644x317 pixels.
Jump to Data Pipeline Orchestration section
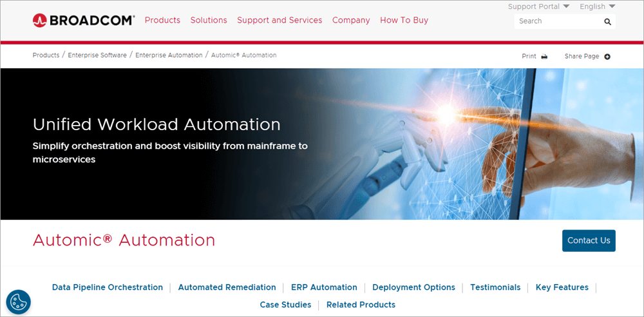[108, 287]
